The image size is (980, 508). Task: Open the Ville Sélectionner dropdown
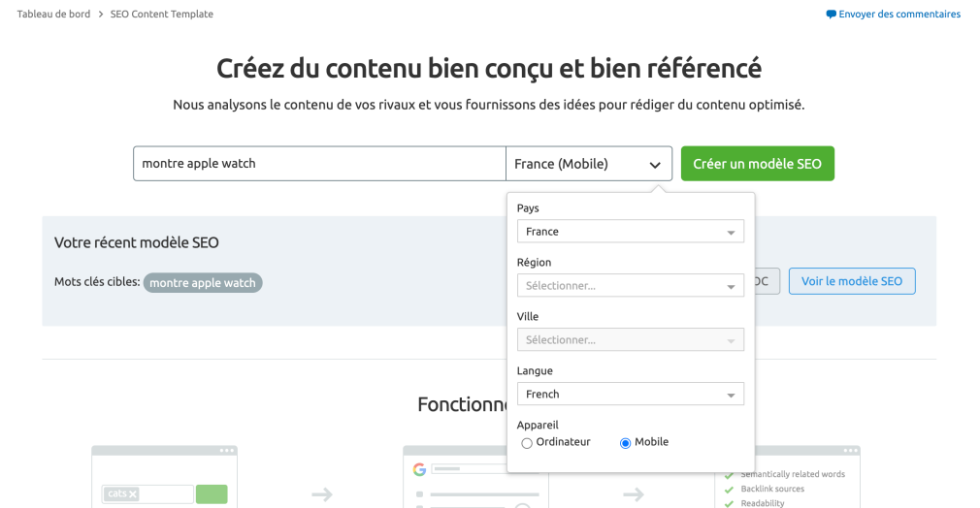630,340
